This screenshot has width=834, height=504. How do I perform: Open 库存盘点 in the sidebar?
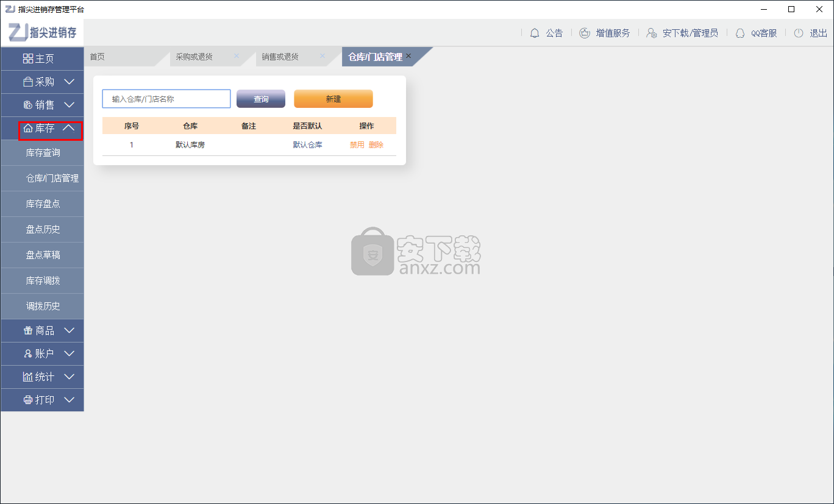[43, 204]
